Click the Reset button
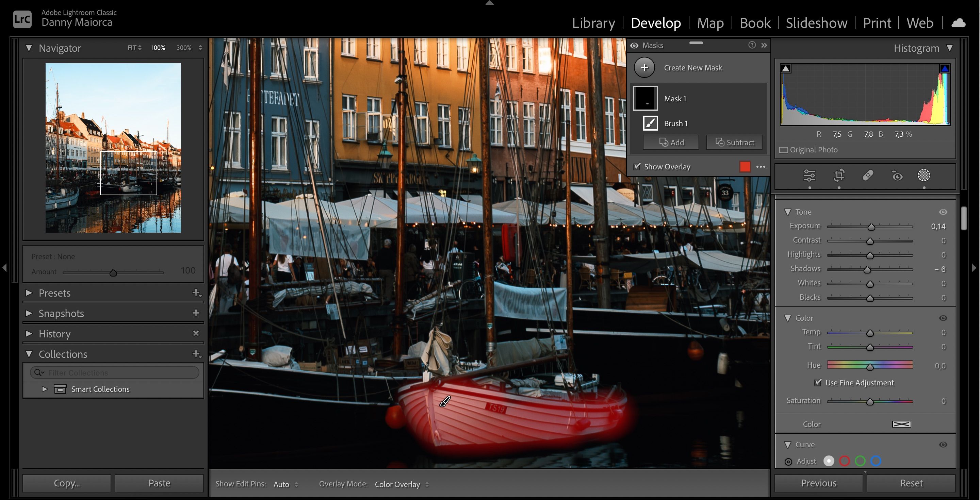The width and height of the screenshot is (980, 500). (x=911, y=483)
